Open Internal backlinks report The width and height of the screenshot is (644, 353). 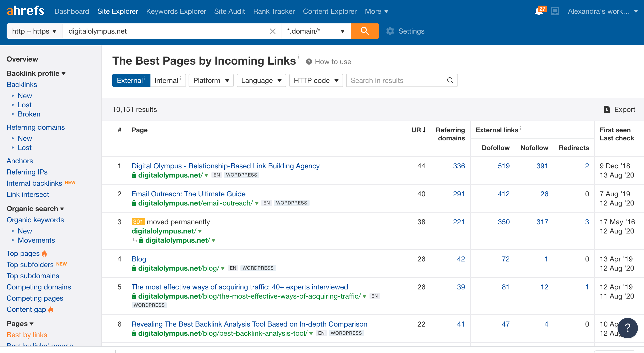34,183
